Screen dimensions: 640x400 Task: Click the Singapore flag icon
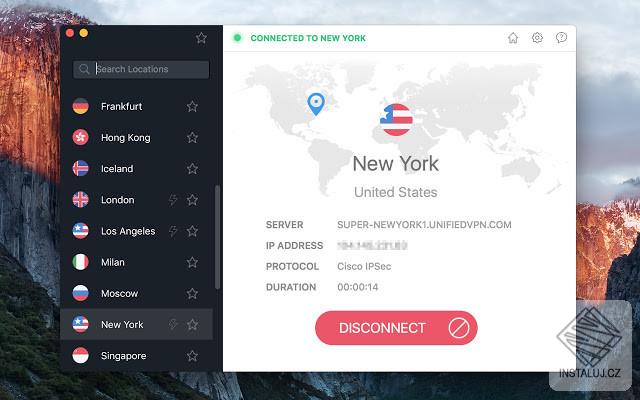80,356
